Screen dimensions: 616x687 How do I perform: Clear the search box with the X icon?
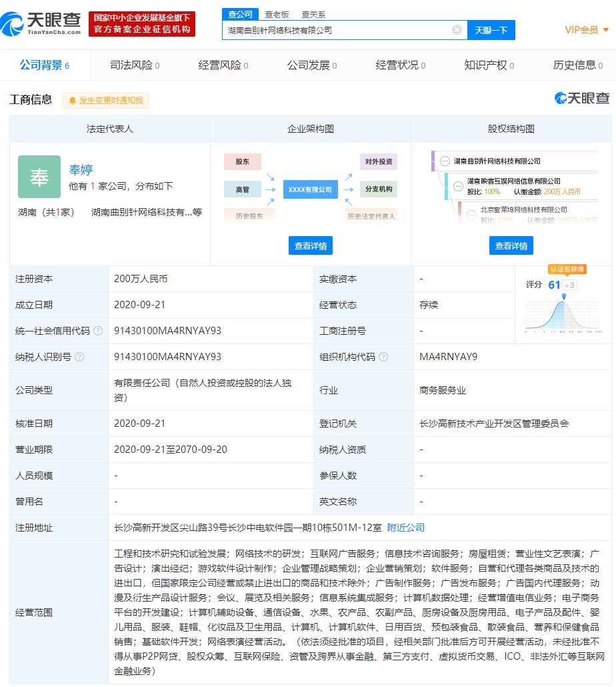coord(457,30)
